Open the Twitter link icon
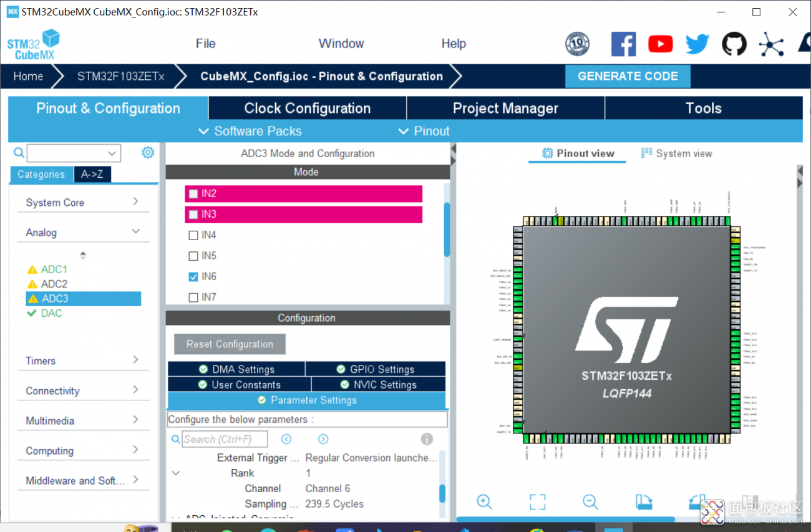The image size is (811, 532). pos(697,44)
